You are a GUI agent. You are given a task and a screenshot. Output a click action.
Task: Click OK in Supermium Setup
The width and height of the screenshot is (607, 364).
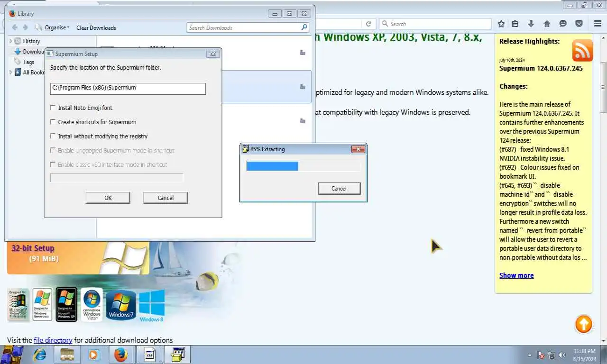108,198
